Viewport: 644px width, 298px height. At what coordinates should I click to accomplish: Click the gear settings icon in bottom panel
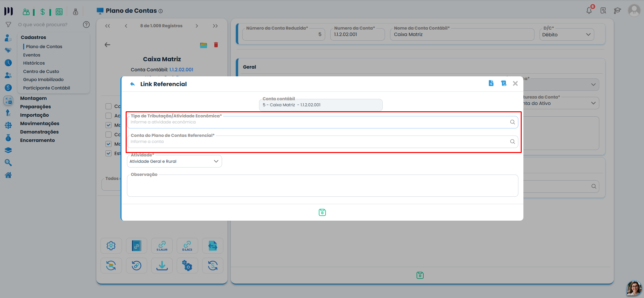click(x=111, y=246)
